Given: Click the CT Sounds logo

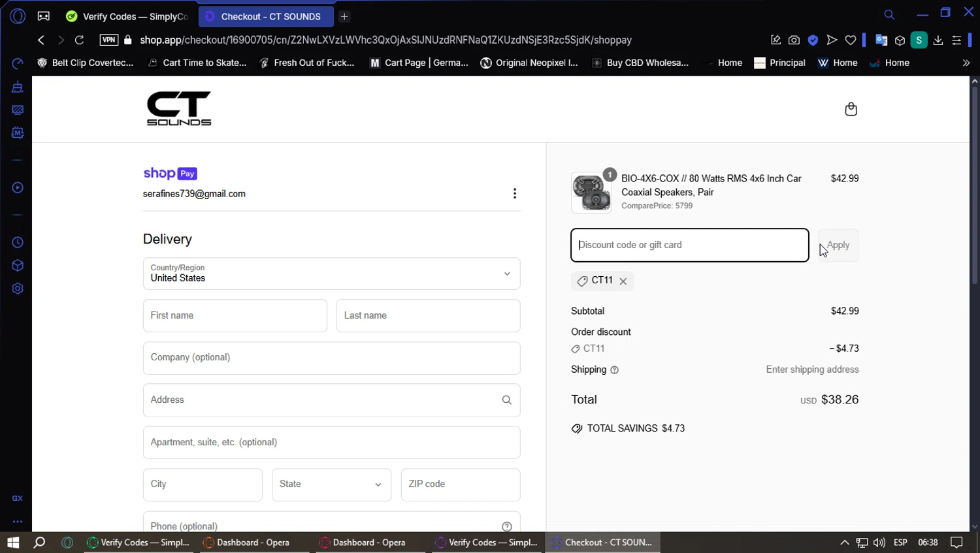Looking at the screenshot, I should [x=179, y=108].
